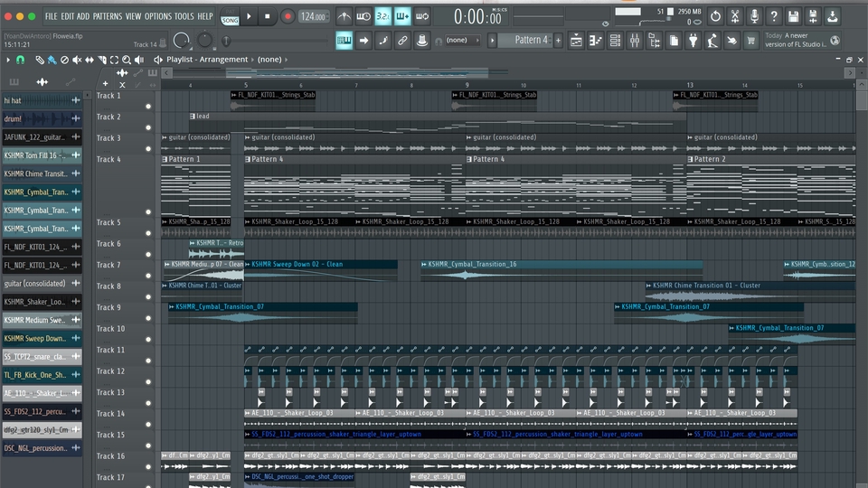Viewport: 868px width, 488px height.
Task: Select the Mute tool in Playlist
Action: (77, 60)
